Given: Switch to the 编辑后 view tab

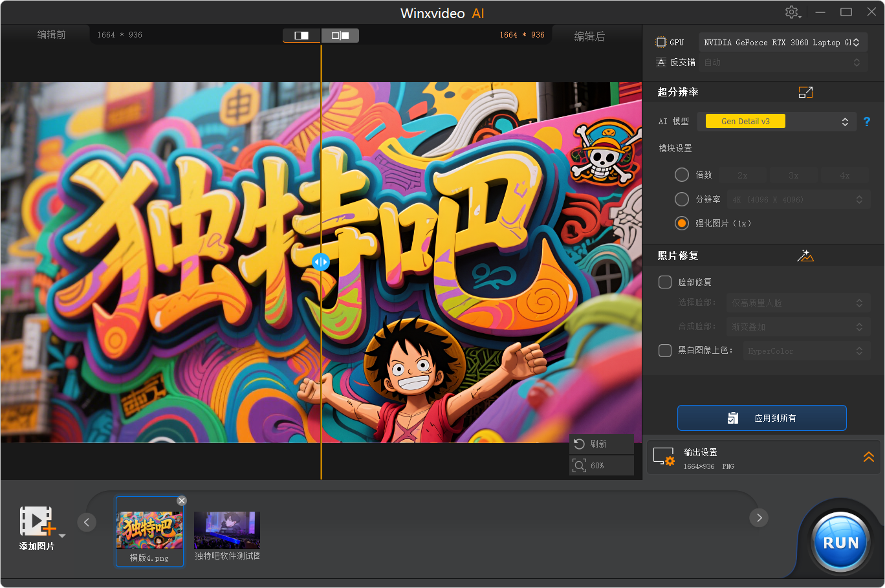Looking at the screenshot, I should click(x=589, y=36).
